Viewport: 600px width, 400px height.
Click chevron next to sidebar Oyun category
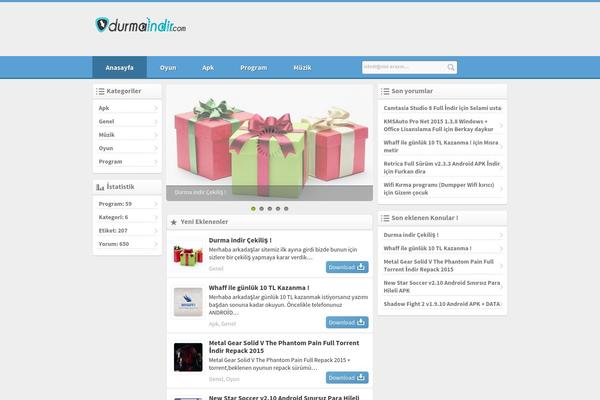[155, 149]
